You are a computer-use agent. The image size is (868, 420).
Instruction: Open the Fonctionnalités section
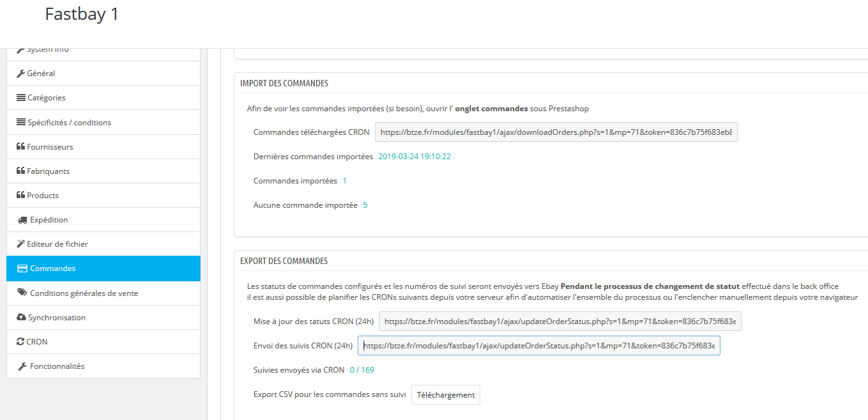click(x=103, y=366)
